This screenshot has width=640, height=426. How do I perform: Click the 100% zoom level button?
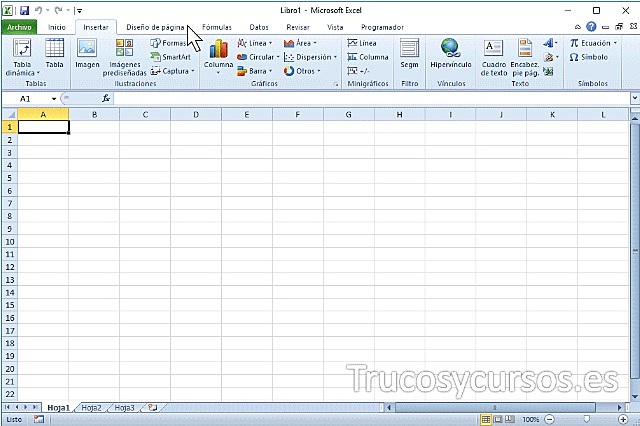pos(531,419)
